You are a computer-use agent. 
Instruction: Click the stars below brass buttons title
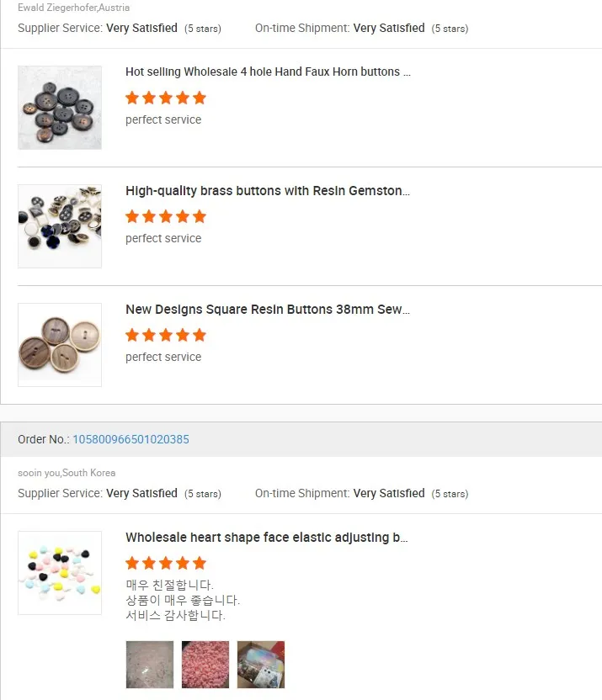point(166,216)
